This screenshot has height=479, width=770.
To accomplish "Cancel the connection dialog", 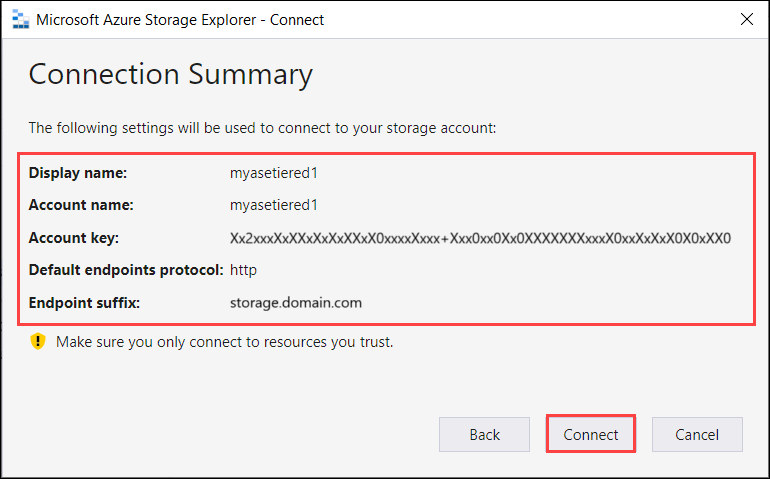I will [x=697, y=434].
